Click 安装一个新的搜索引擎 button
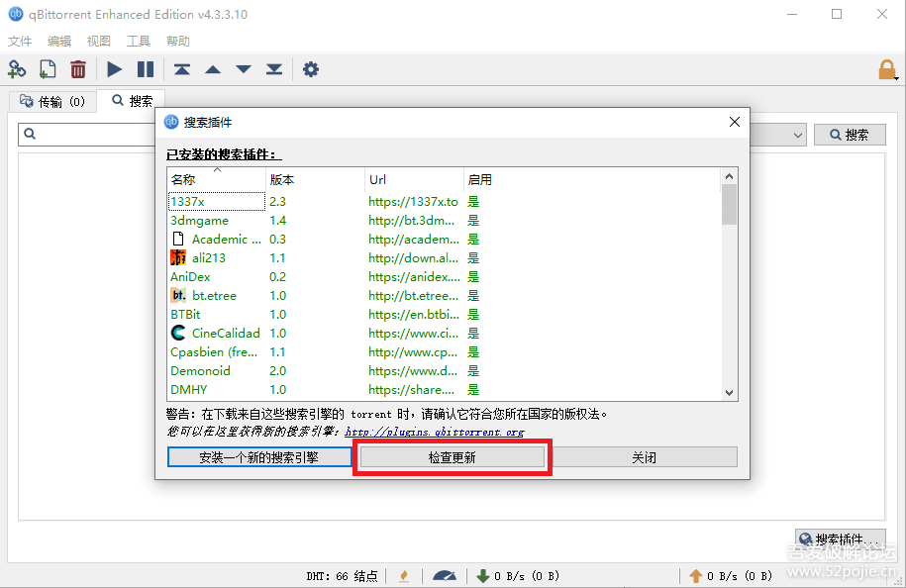Image resolution: width=906 pixels, height=588 pixels. click(x=258, y=457)
